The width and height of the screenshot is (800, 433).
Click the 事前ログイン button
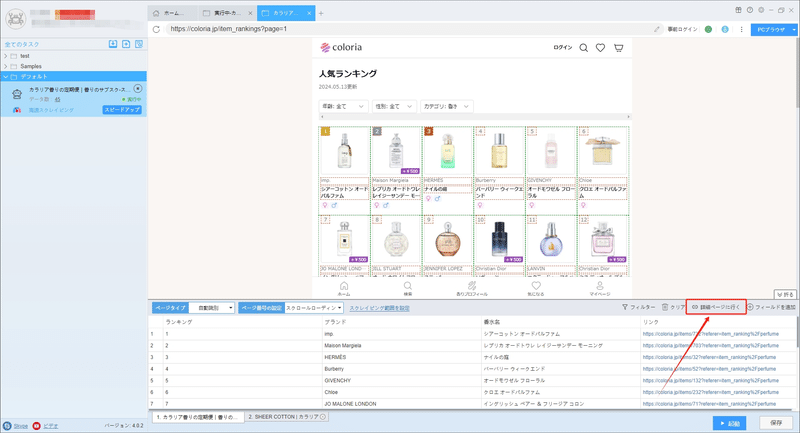[682, 30]
